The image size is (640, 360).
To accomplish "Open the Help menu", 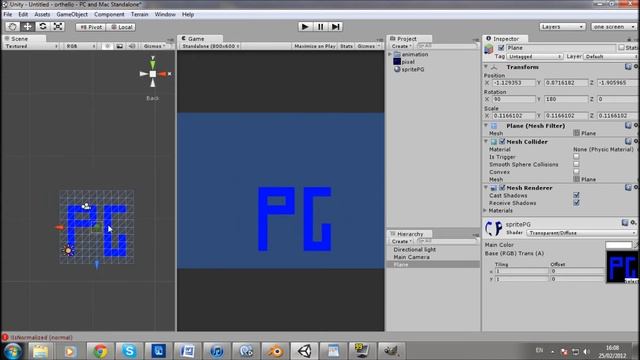I will [188, 14].
